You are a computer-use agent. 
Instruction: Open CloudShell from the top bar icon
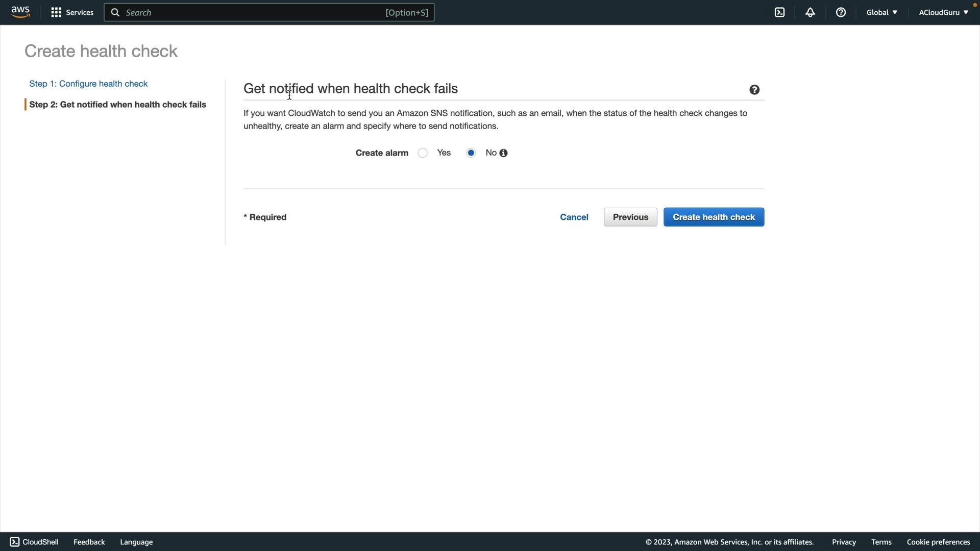pos(779,12)
